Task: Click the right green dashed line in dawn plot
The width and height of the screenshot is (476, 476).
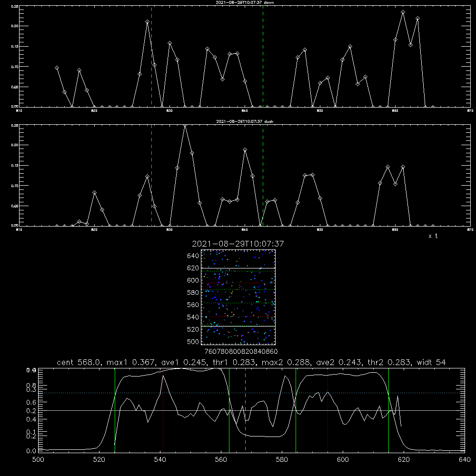Action: (x=263, y=56)
